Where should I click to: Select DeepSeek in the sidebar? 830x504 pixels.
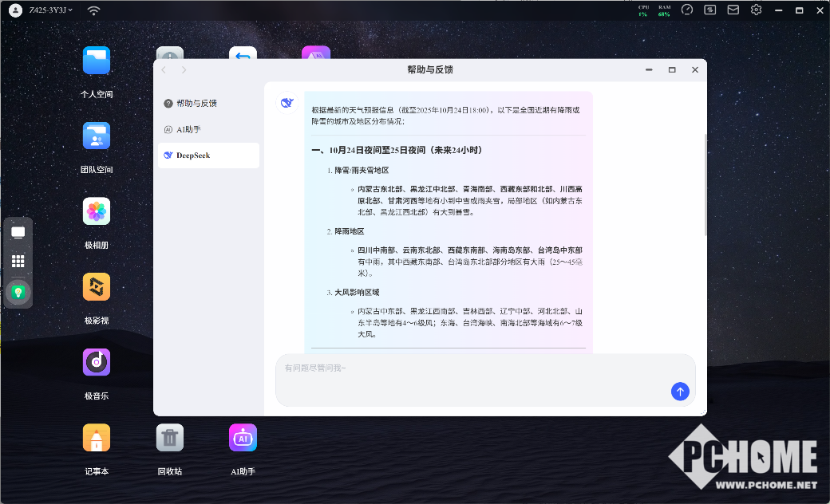click(x=208, y=156)
